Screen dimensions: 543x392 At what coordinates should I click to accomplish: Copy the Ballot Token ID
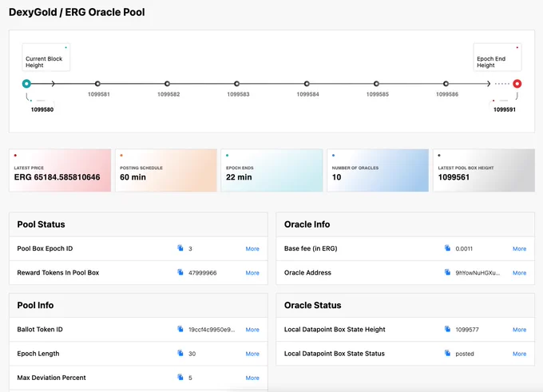[180, 329]
